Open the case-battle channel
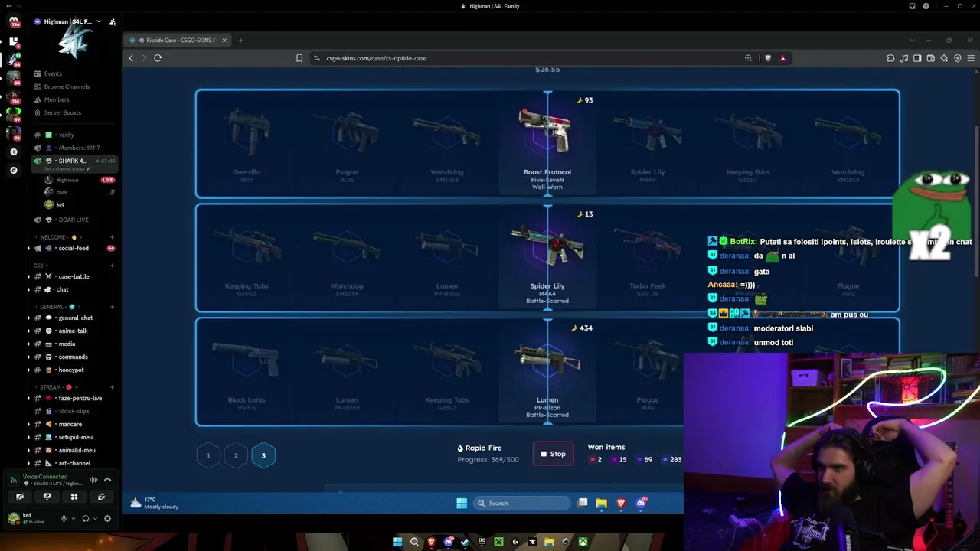The image size is (980, 551). [x=74, y=276]
